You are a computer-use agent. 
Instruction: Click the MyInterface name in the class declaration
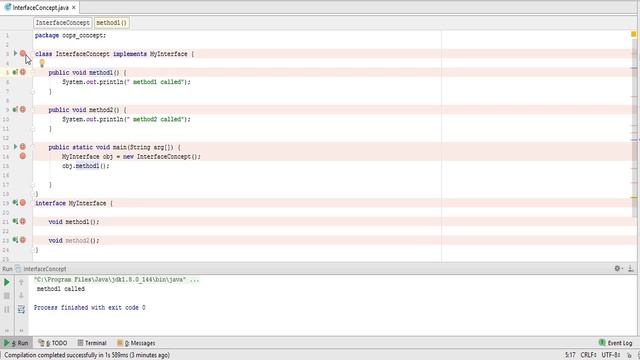pyautogui.click(x=168, y=54)
